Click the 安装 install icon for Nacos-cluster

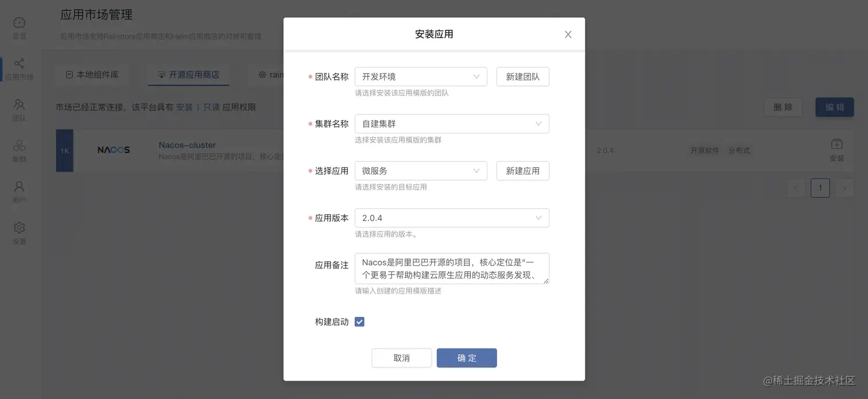pos(837,145)
